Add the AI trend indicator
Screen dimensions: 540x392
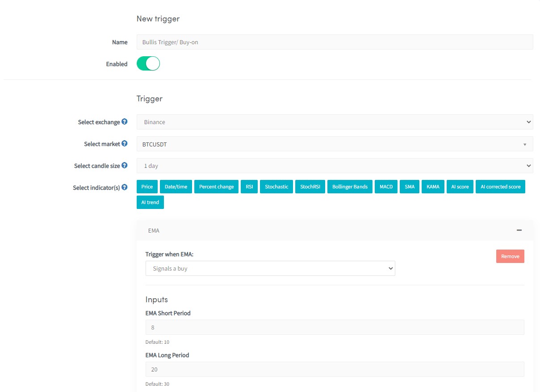pos(150,202)
